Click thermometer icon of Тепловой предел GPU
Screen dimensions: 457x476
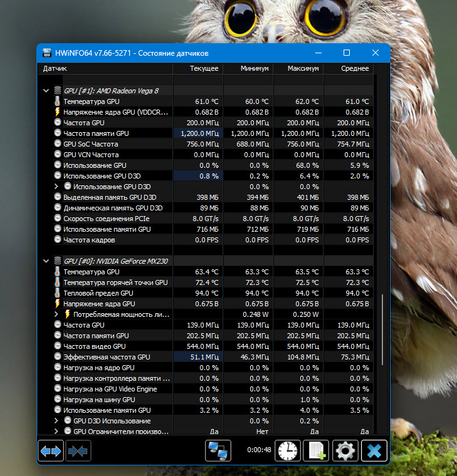point(57,292)
